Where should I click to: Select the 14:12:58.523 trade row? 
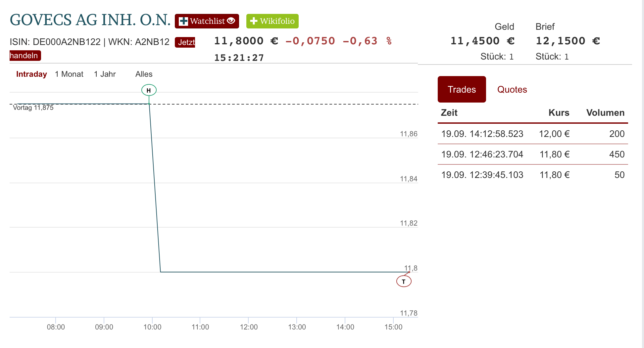(x=532, y=134)
